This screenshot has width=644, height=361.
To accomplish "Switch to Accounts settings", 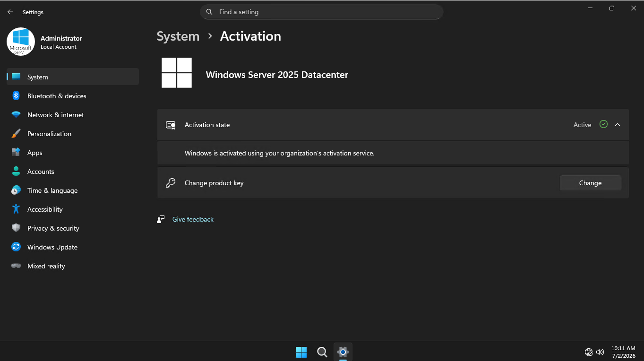I will coord(73,171).
